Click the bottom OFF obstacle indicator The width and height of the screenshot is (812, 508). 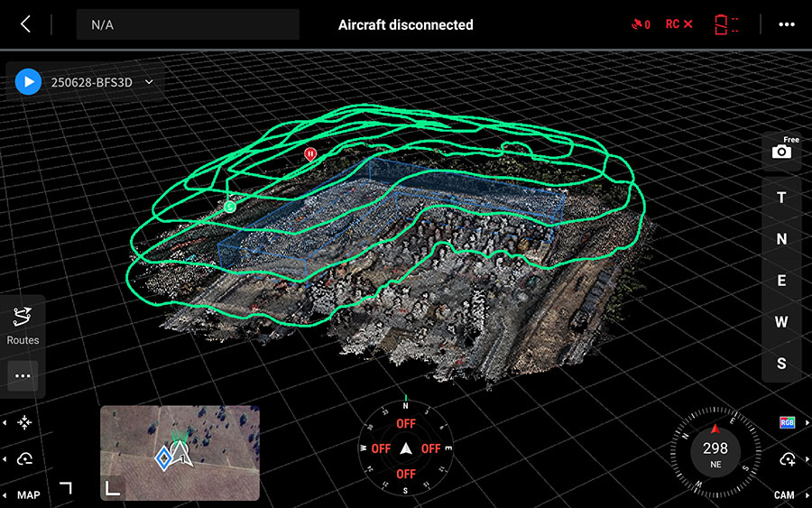click(405, 474)
